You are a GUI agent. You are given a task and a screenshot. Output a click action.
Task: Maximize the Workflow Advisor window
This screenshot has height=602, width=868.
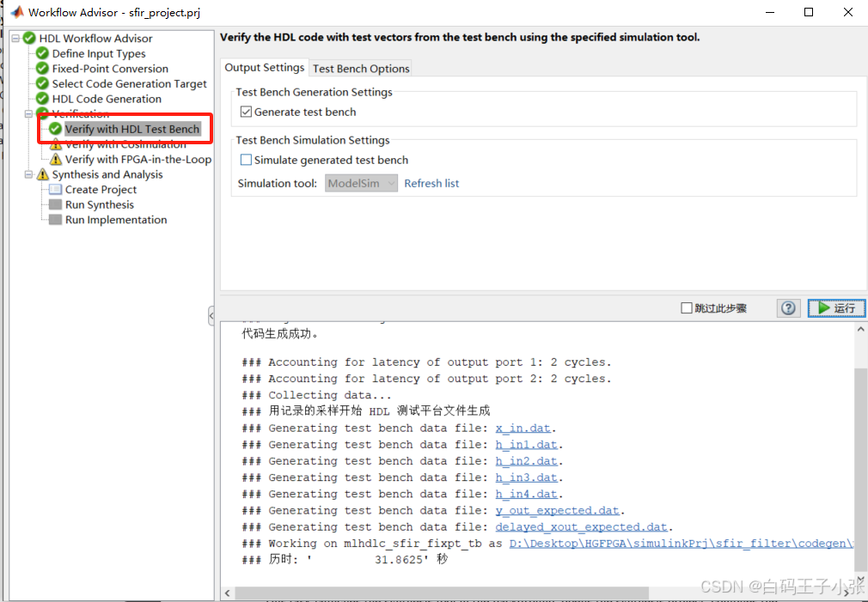[809, 12]
